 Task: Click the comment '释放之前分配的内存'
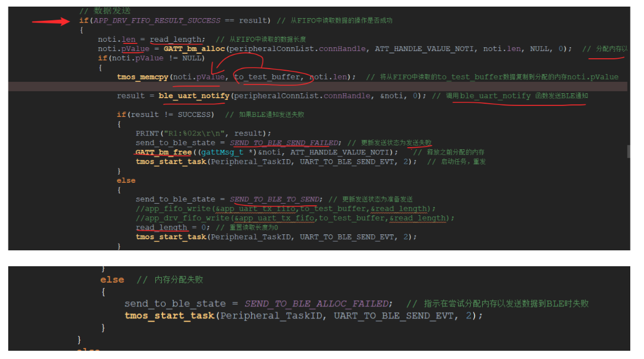click(x=455, y=153)
